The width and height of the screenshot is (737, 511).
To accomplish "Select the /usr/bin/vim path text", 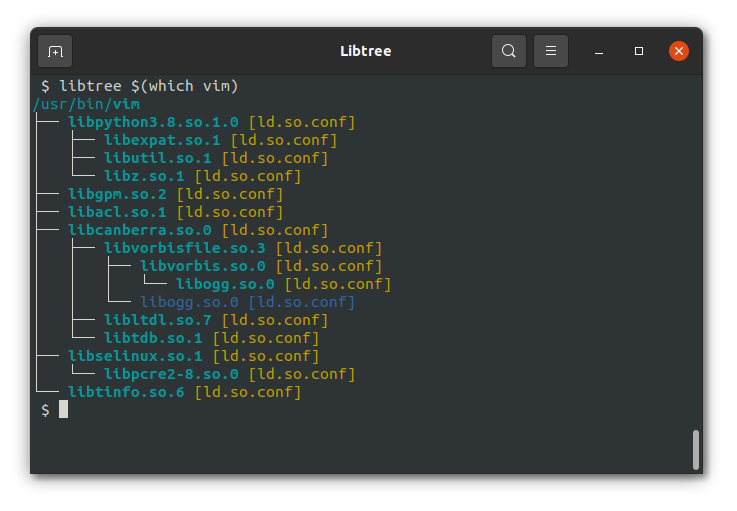I will [x=86, y=104].
